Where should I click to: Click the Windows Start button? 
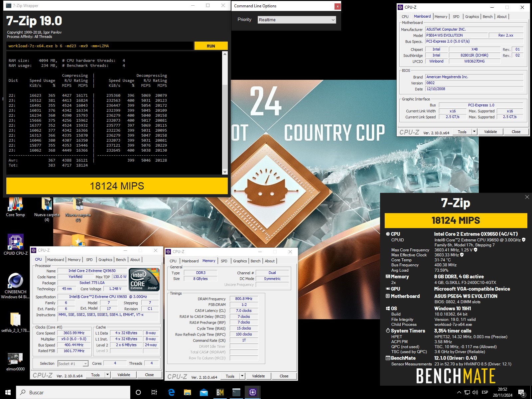tap(8, 392)
